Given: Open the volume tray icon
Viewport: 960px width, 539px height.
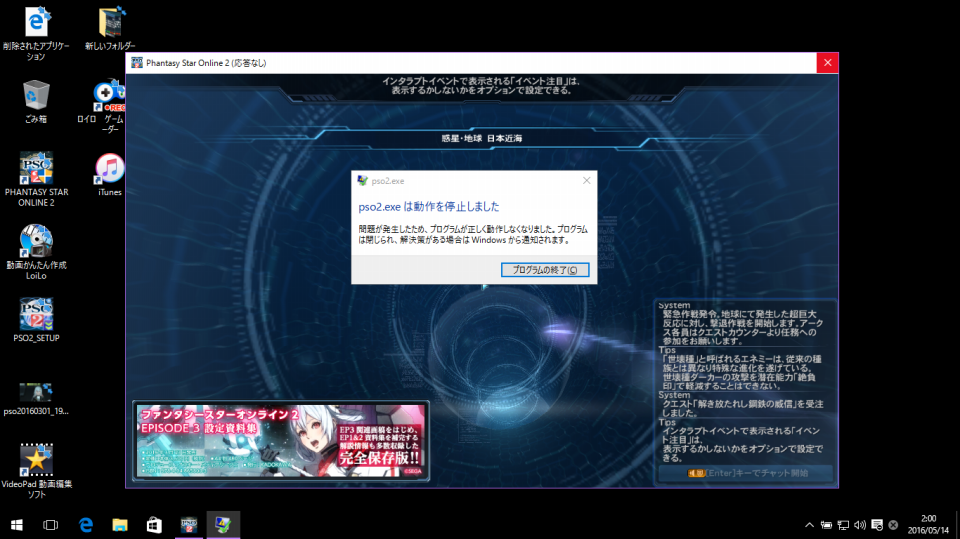Looking at the screenshot, I should 860,525.
